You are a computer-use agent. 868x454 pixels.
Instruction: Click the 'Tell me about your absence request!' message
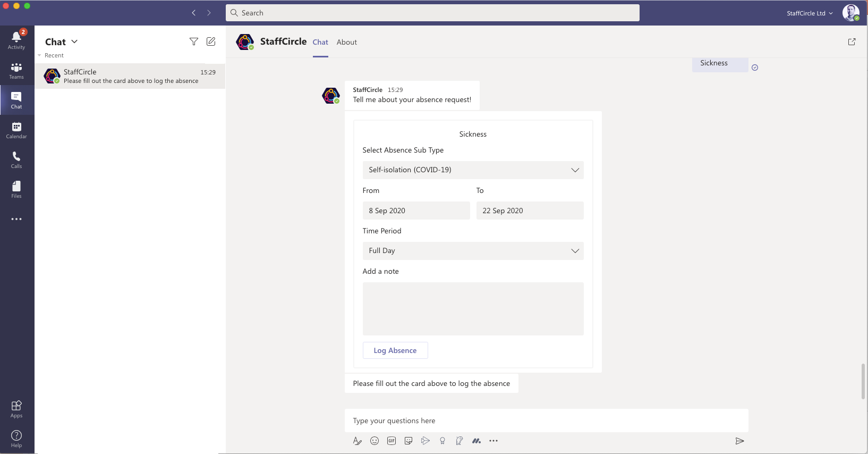[x=412, y=96]
